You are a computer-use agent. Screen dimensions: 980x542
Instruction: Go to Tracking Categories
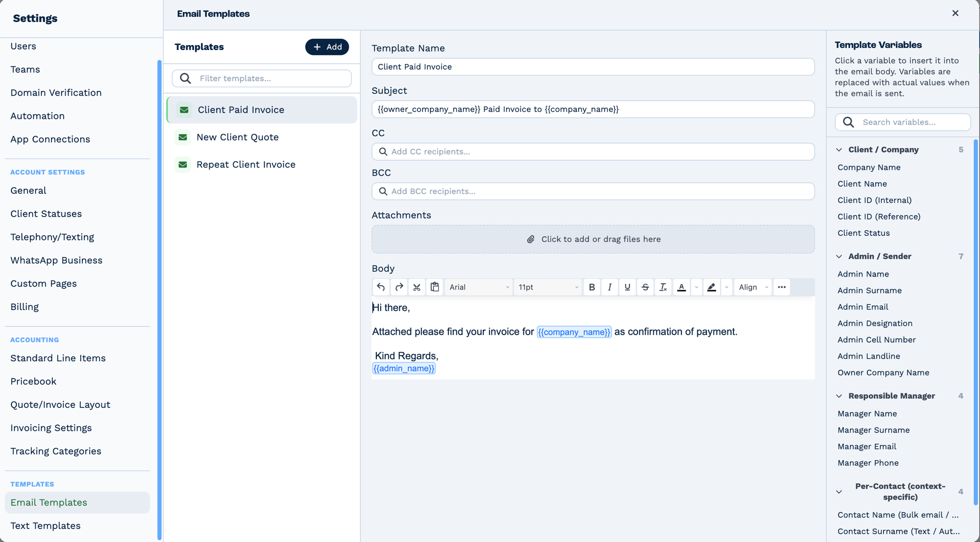pyautogui.click(x=56, y=451)
